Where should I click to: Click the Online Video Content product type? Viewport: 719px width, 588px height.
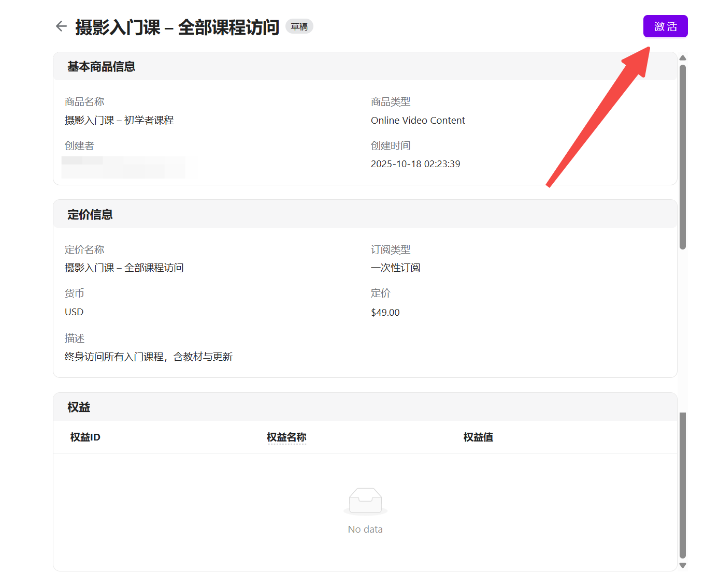[418, 121]
